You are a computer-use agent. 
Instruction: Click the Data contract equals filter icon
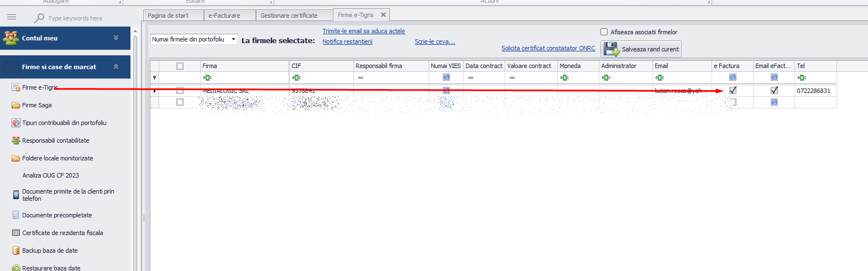point(470,78)
